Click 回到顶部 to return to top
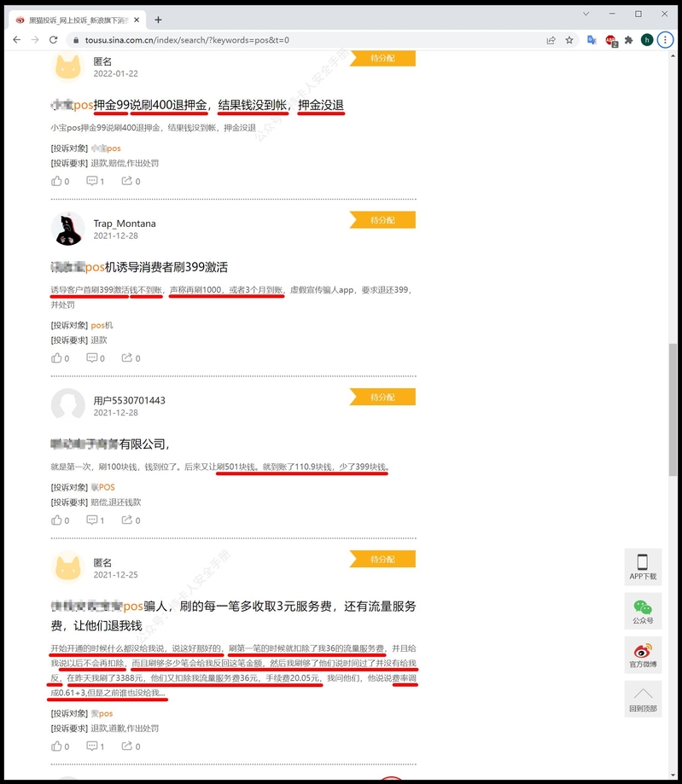Image resolution: width=682 pixels, height=784 pixels. [x=643, y=699]
